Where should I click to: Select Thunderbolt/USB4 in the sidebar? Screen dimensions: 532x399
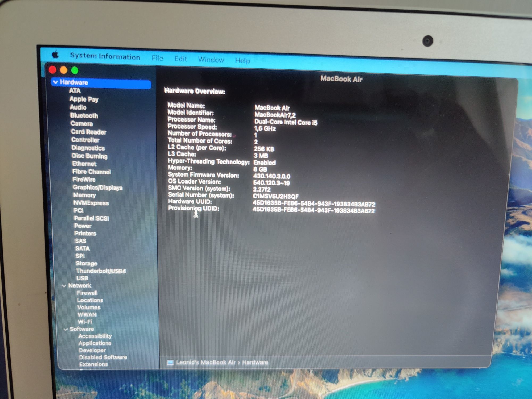101,271
